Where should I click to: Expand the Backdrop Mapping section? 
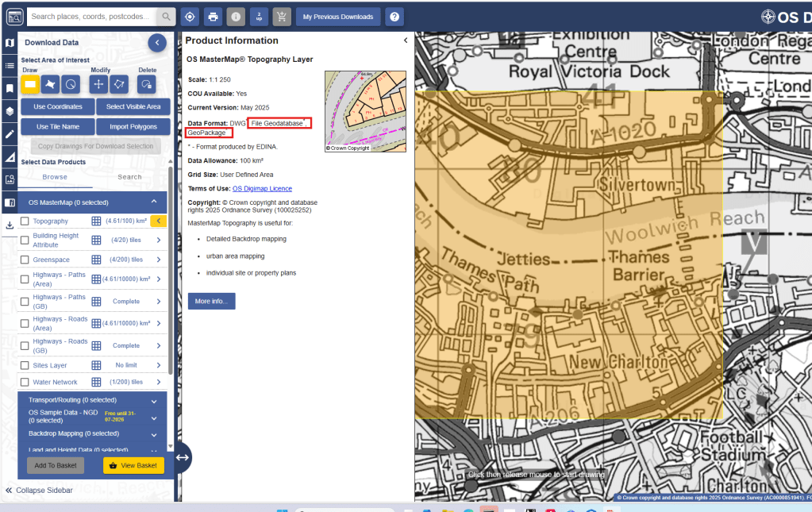154,434
